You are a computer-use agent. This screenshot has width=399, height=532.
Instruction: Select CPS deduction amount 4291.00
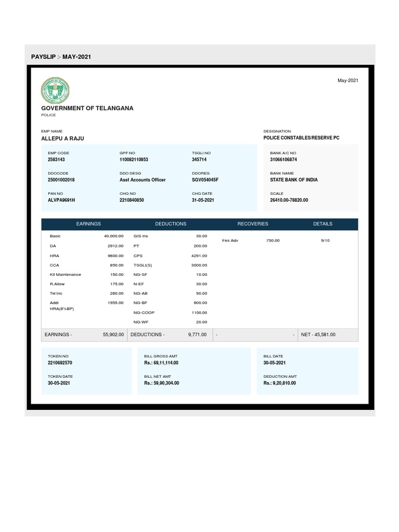(x=199, y=256)
